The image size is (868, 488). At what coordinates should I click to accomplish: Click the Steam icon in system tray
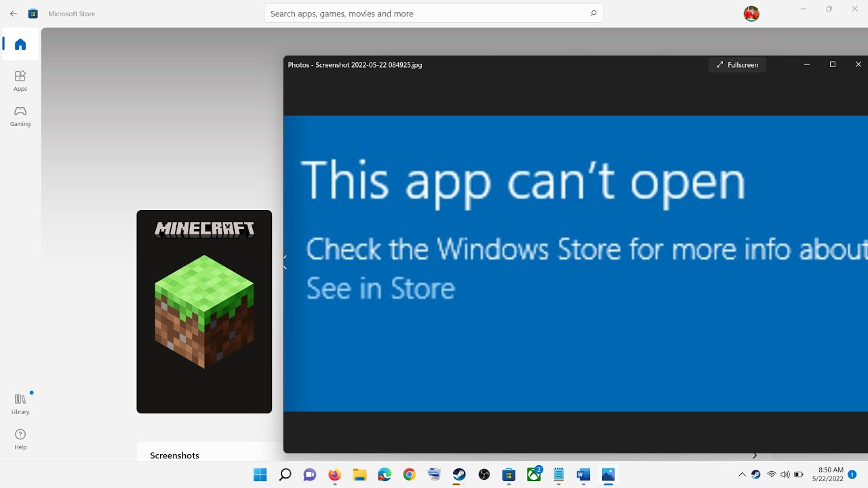click(756, 474)
